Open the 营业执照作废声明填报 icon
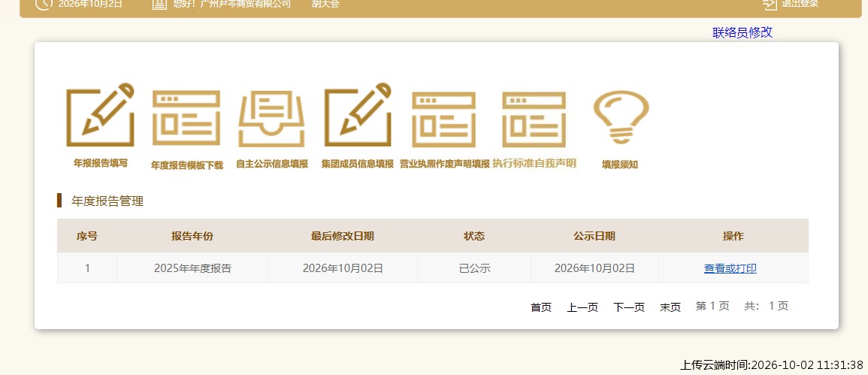 click(x=444, y=119)
